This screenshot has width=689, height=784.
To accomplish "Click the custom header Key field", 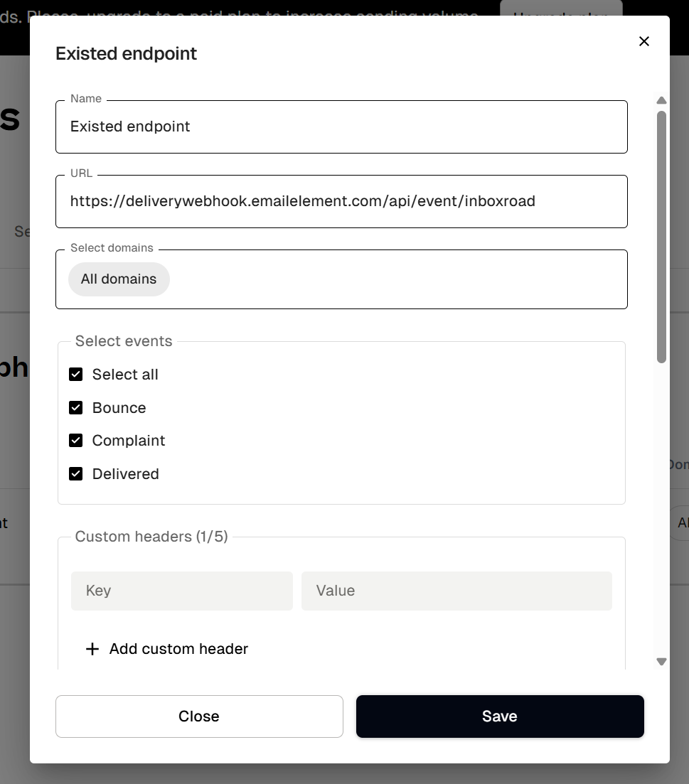I will click(x=182, y=591).
